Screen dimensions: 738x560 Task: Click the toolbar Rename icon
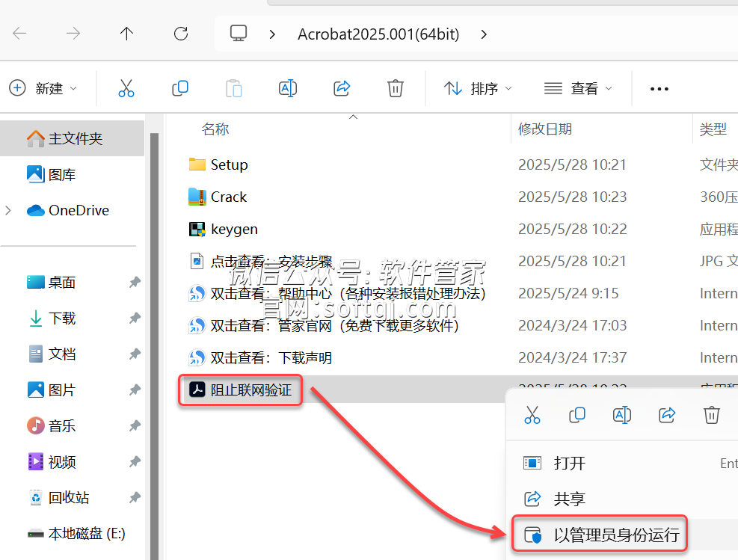pos(288,88)
